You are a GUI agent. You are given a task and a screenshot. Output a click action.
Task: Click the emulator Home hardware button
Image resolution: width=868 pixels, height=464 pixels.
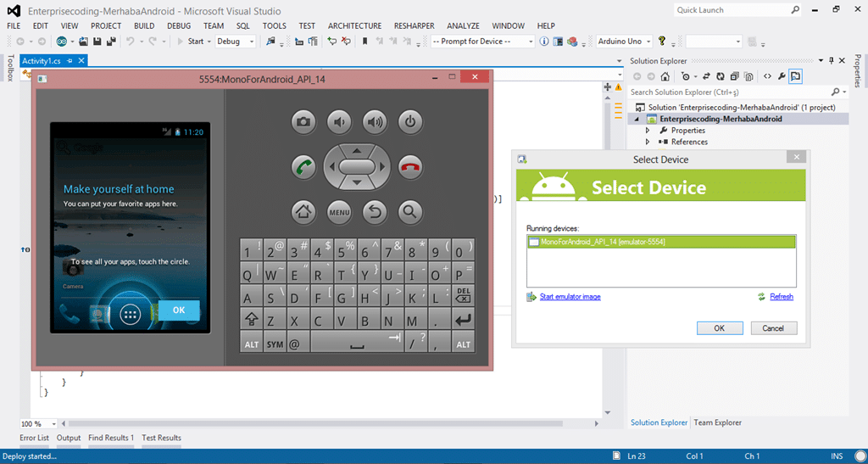pos(303,211)
